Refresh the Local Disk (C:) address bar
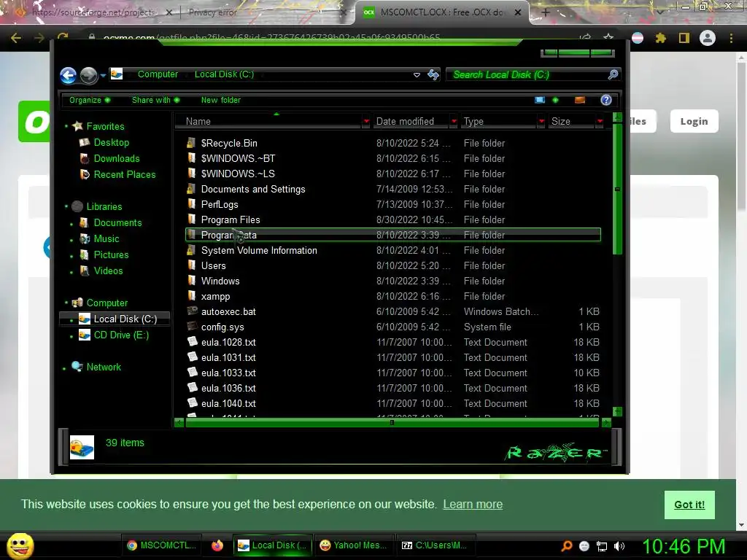Image resolution: width=747 pixels, height=560 pixels. coord(433,75)
